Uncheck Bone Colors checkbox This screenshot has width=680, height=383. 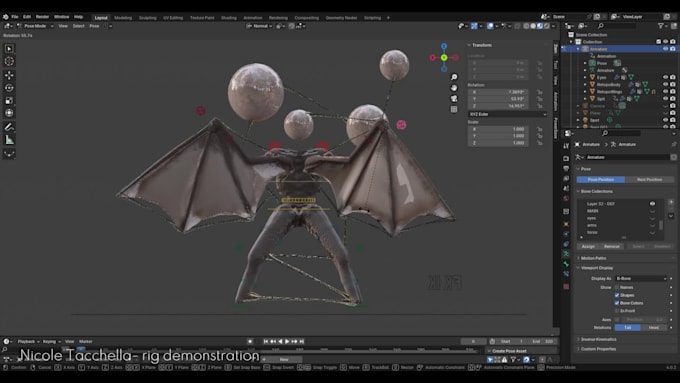tap(617, 303)
